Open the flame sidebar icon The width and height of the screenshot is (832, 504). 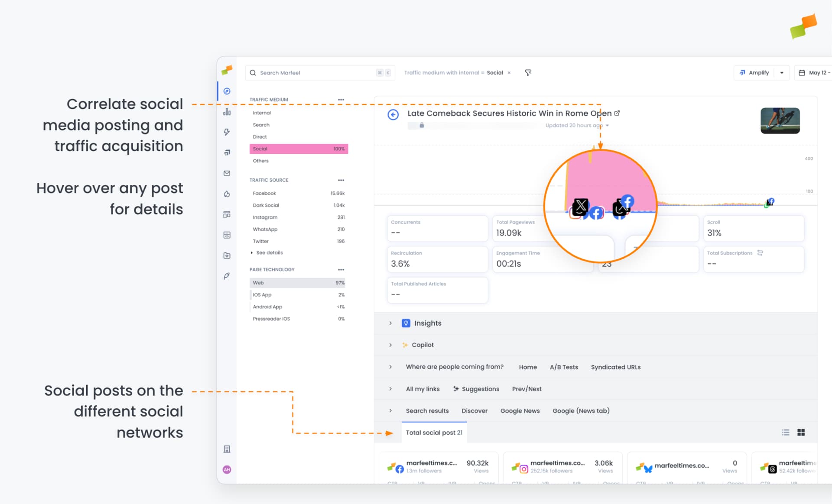(227, 194)
